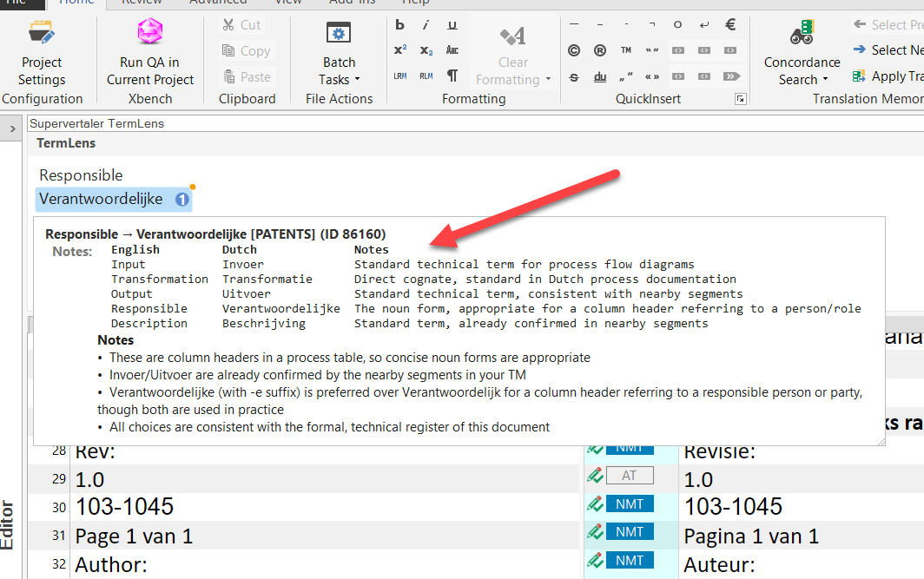The image size is (924, 579).
Task: Open the Batch Tasks dropdown
Action: coord(339,71)
